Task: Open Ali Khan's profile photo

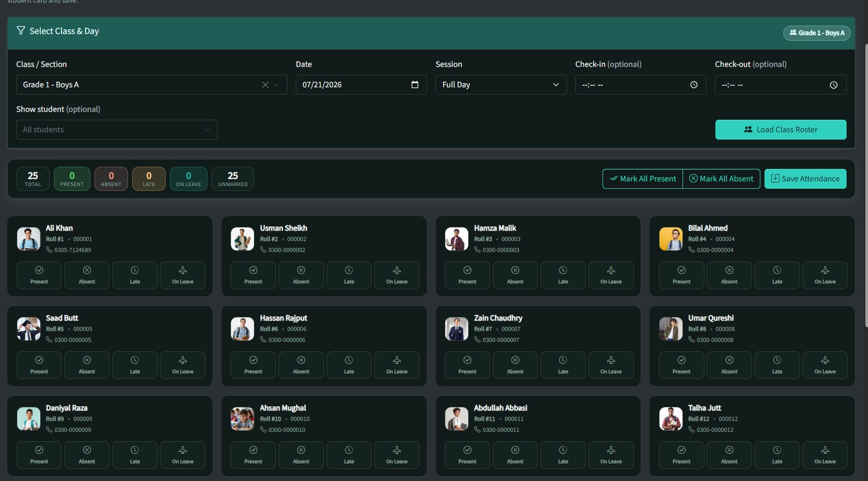Action: [29, 239]
